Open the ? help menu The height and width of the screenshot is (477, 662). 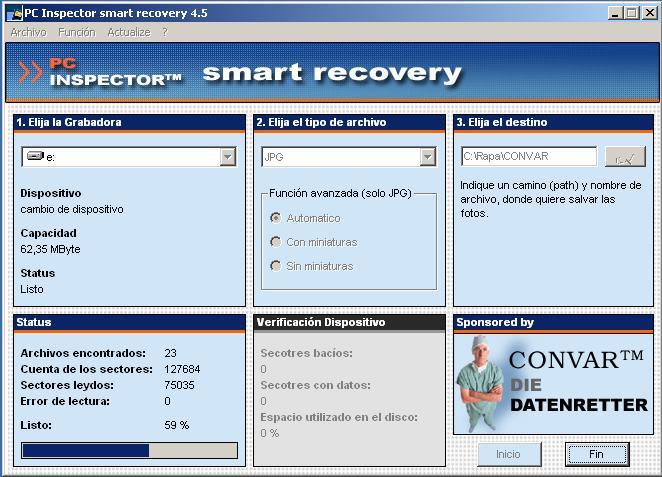165,32
